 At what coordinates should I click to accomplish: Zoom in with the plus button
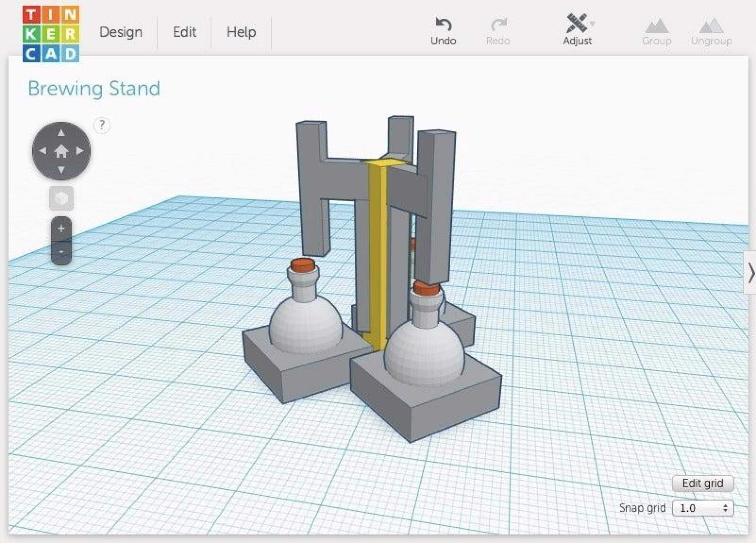click(61, 229)
